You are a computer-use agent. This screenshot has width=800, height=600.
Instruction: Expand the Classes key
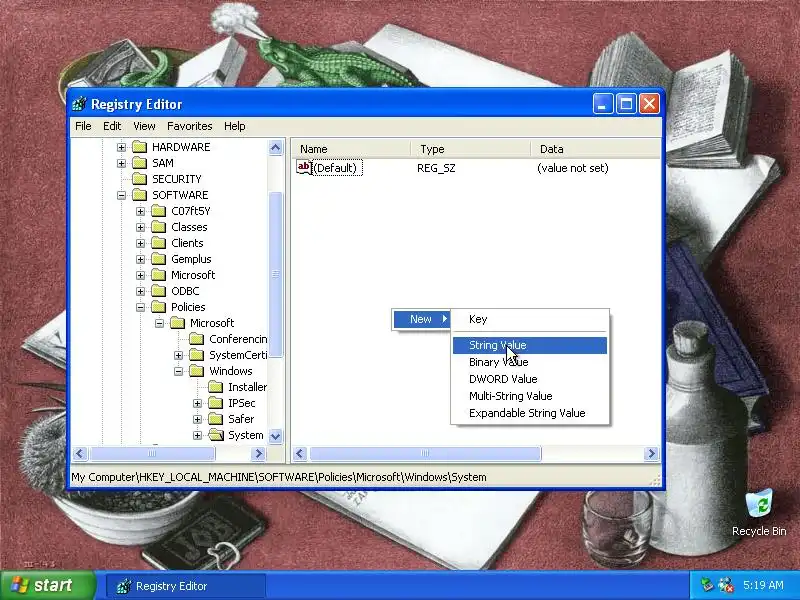click(140, 227)
